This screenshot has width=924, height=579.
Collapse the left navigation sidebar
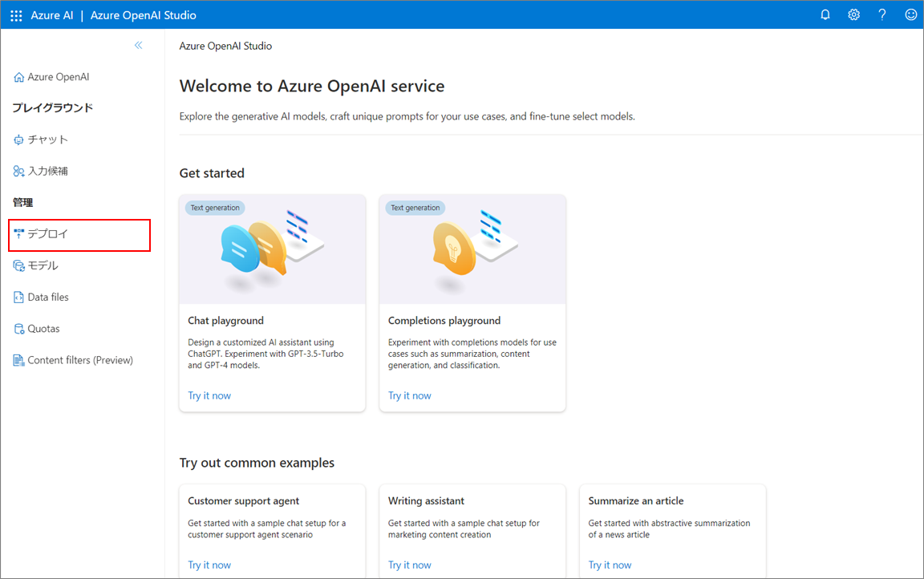[x=138, y=46]
